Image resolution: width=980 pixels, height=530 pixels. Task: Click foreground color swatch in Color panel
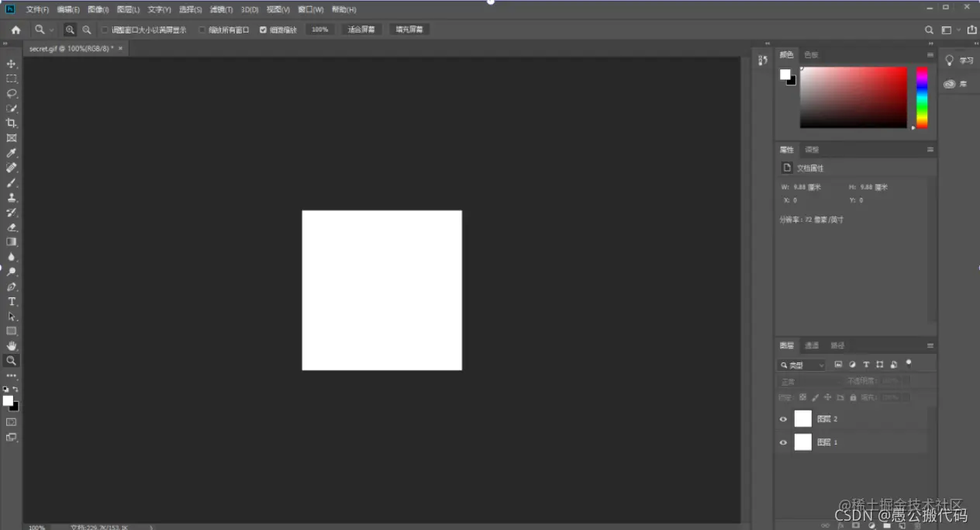(x=785, y=74)
